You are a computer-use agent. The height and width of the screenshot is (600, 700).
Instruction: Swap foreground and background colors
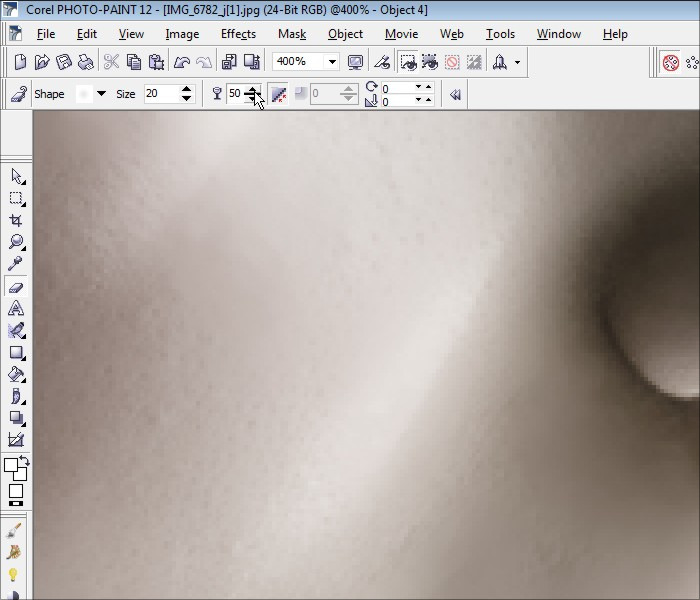(25, 461)
